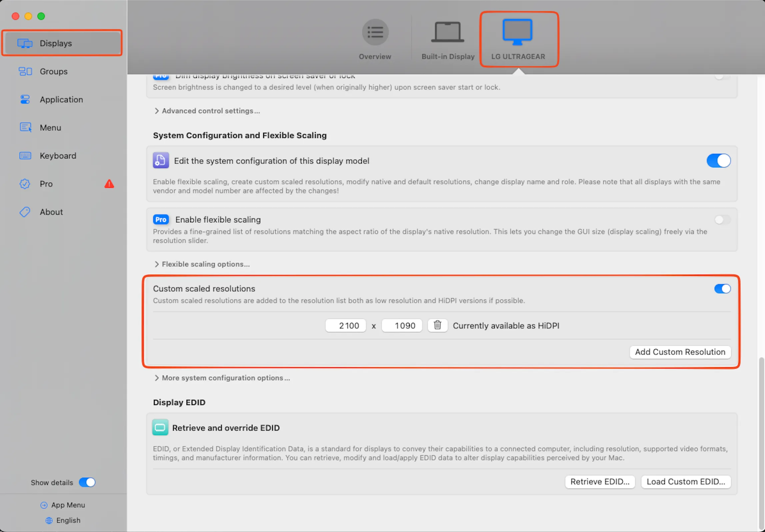This screenshot has height=532, width=765.
Task: Click the 2100 width input field
Action: [346, 326]
